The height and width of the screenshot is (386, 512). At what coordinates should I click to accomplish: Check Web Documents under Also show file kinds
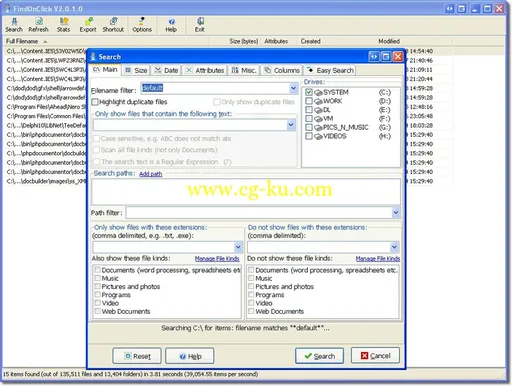(x=98, y=311)
